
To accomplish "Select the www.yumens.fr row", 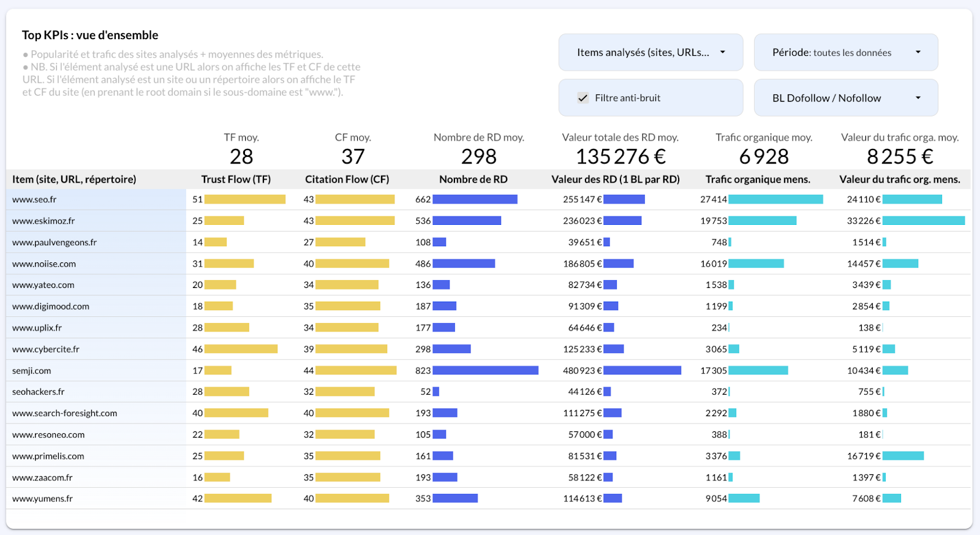I will click(x=42, y=499).
